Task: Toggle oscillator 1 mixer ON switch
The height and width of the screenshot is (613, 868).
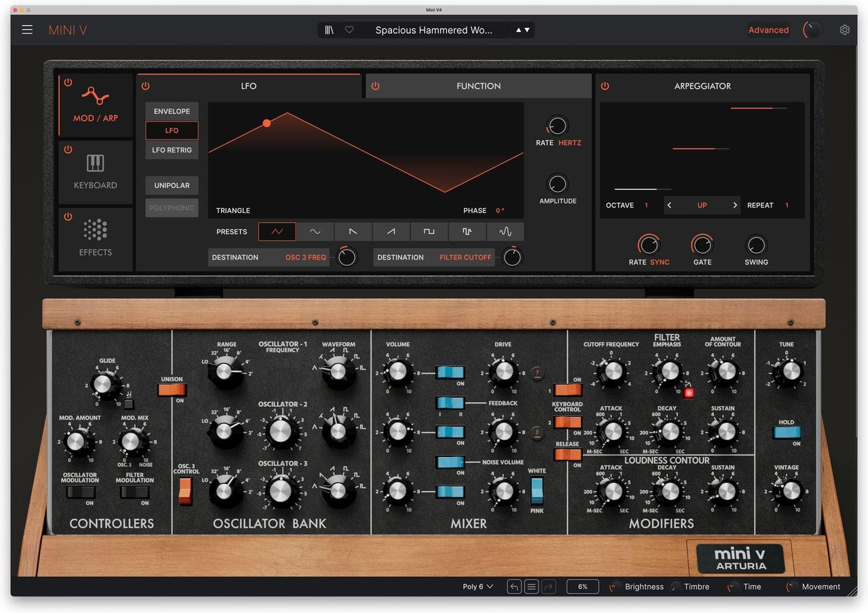Action: point(450,372)
